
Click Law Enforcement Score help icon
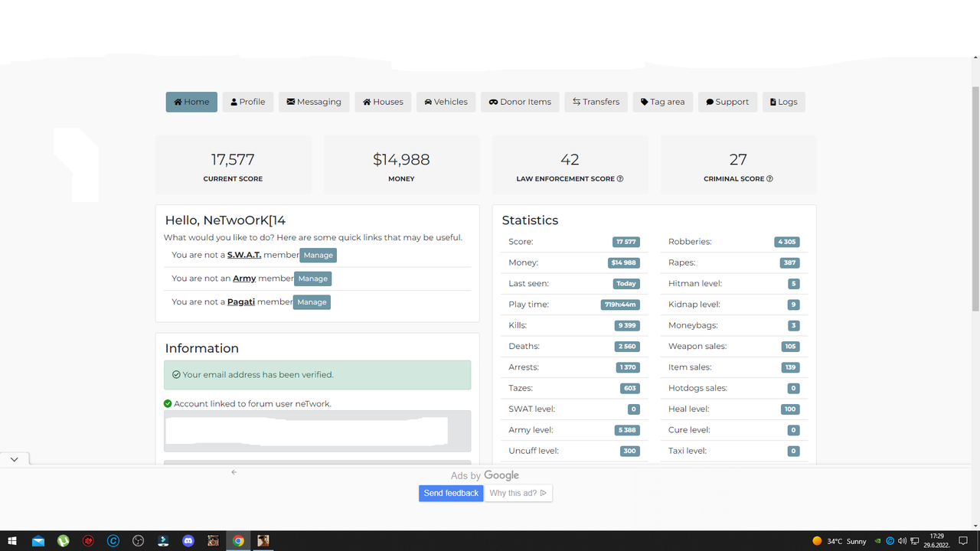click(620, 179)
